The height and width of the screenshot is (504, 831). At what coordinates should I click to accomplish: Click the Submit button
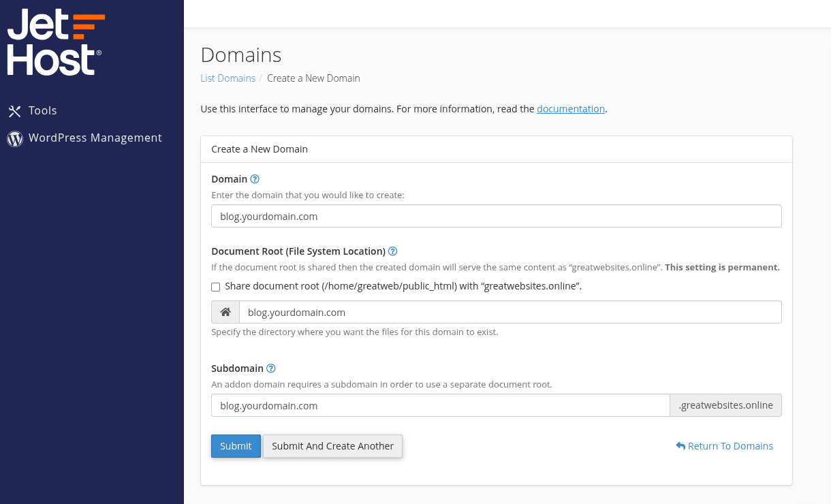236,446
